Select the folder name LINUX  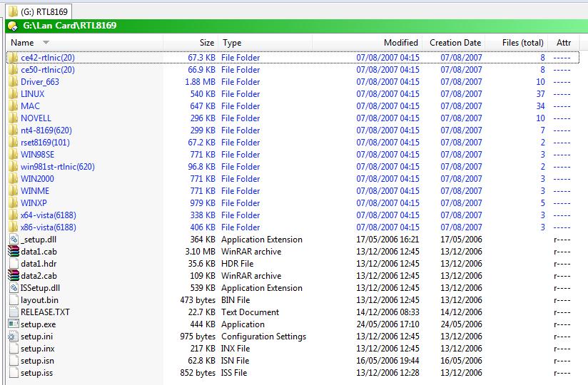32,94
